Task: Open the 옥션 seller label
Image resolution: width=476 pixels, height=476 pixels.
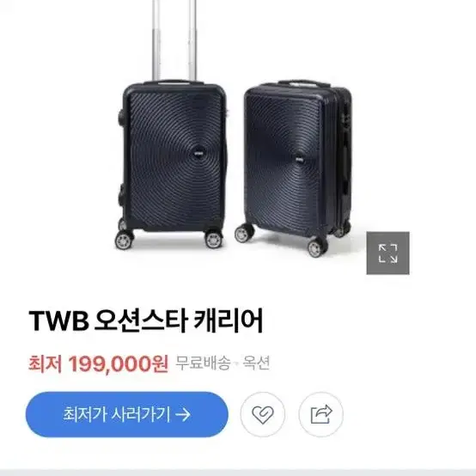Action: tap(256, 363)
